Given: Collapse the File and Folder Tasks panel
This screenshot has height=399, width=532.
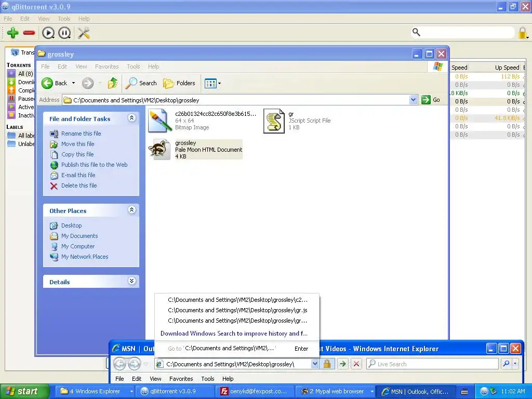Looking at the screenshot, I should 131,118.
